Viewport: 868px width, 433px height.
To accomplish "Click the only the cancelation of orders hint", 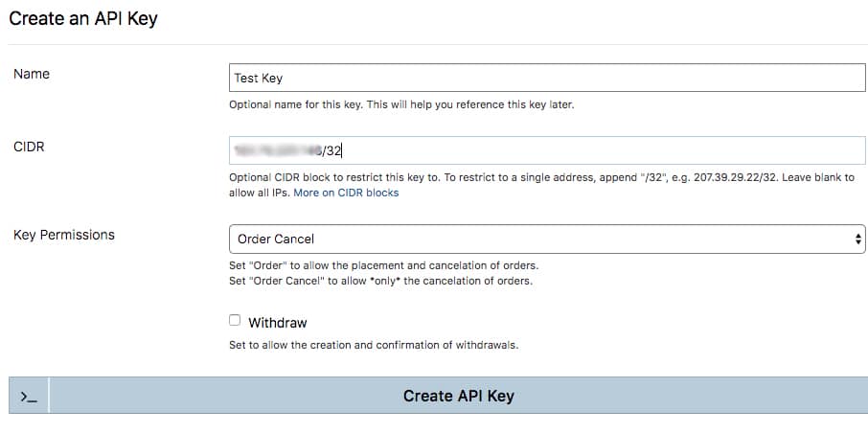I will (x=380, y=281).
